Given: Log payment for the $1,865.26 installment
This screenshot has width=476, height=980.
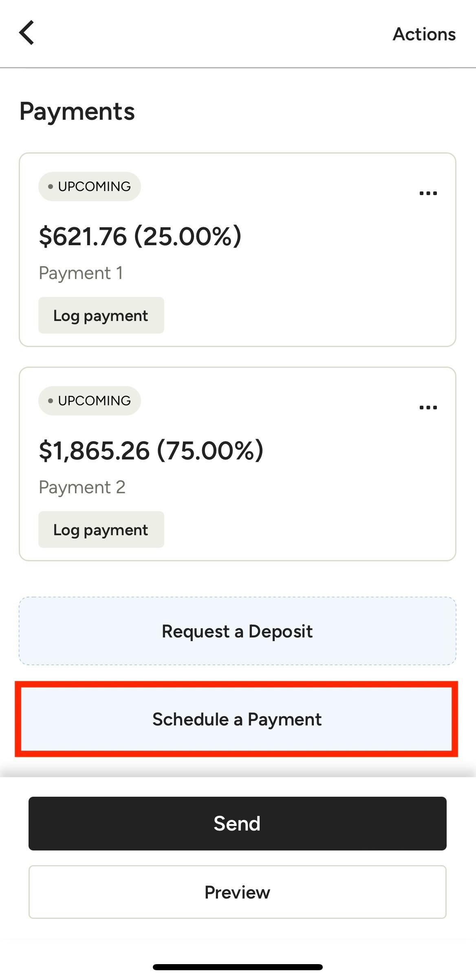Looking at the screenshot, I should [101, 530].
